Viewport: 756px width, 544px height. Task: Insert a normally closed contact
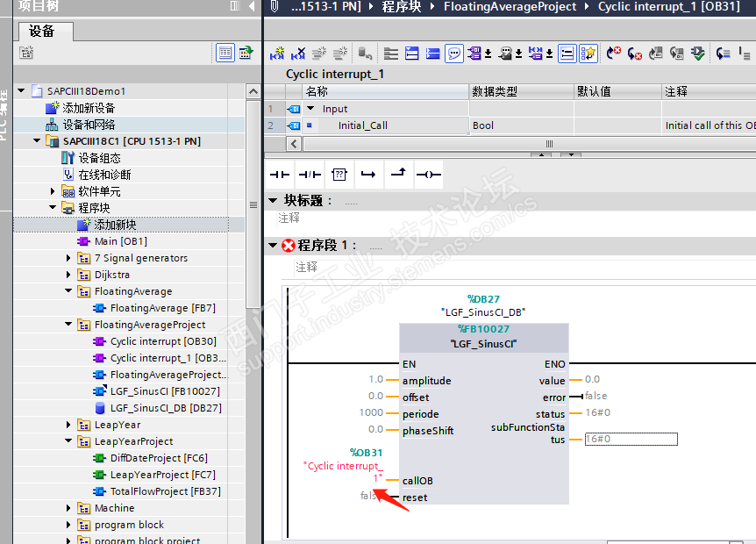coord(310,175)
